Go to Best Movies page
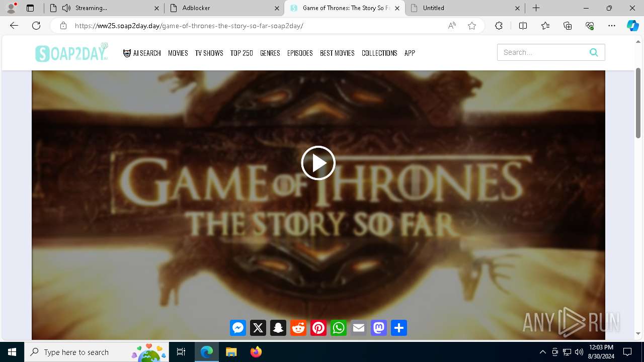 tap(337, 53)
